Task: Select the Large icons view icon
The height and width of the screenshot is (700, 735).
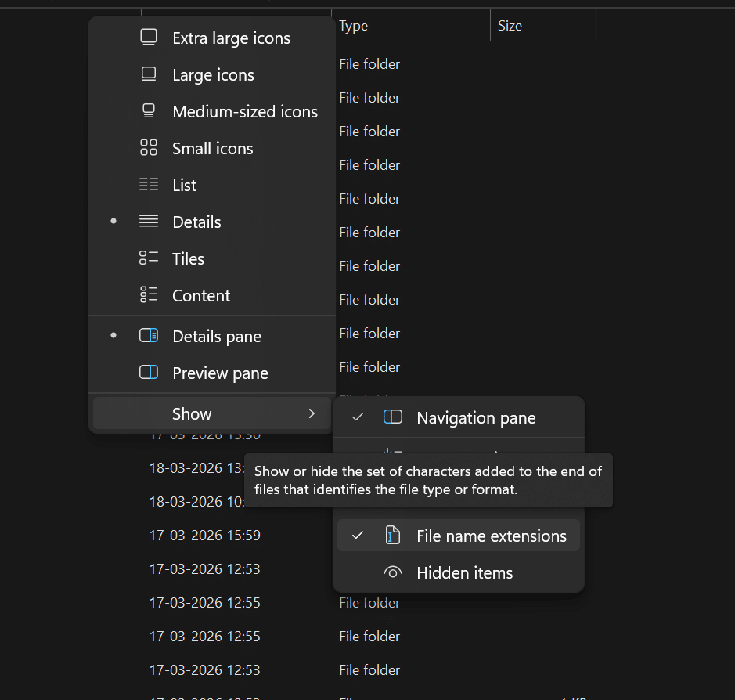Action: point(149,74)
